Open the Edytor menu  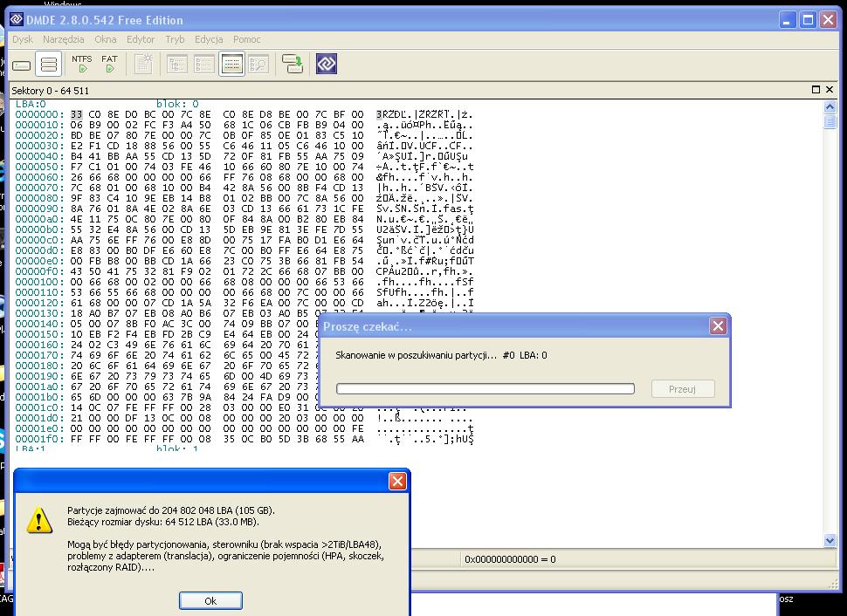(141, 39)
